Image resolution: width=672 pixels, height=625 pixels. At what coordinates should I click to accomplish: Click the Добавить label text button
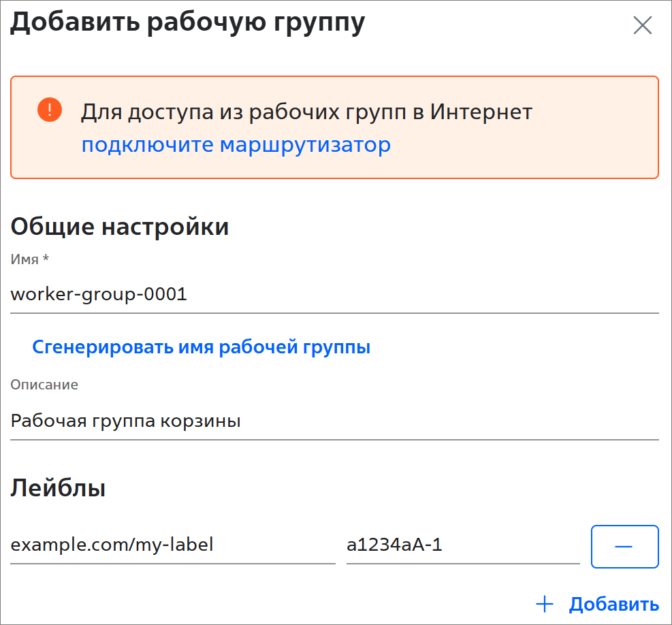pos(613,604)
